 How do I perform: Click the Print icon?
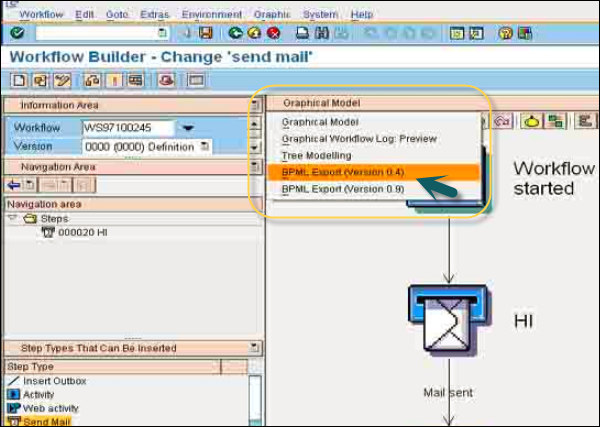pos(302,33)
